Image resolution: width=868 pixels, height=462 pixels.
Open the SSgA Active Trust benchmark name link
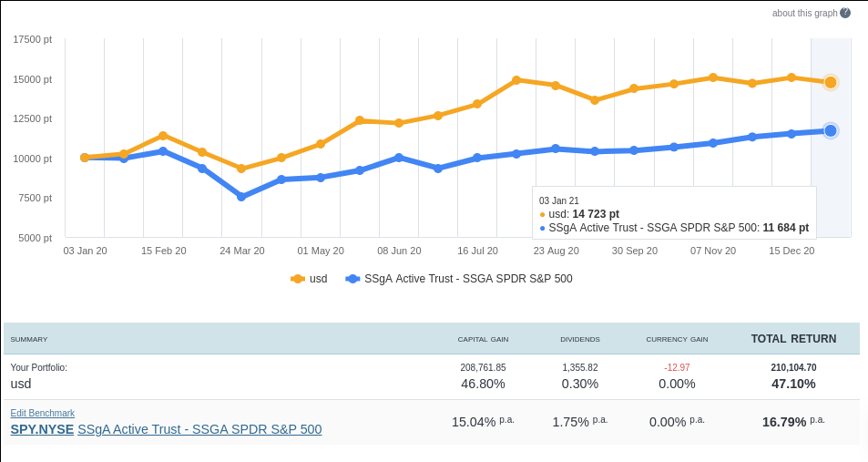point(199,429)
